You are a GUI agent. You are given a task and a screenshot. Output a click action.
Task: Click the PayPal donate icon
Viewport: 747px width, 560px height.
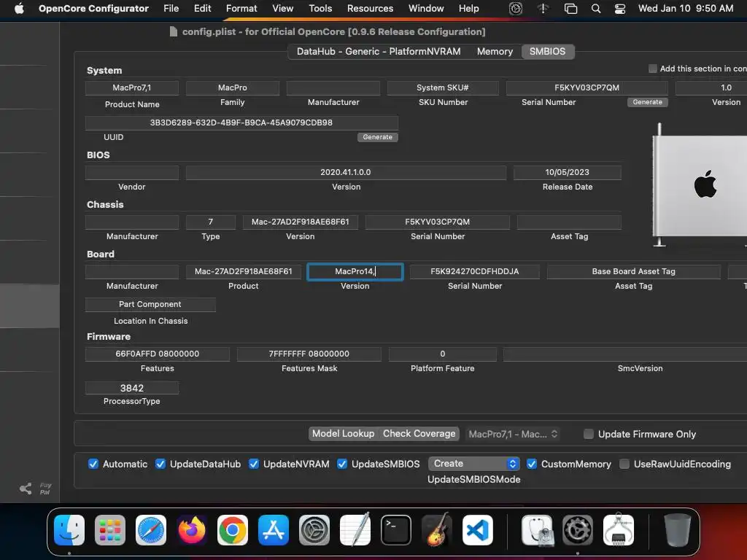click(x=45, y=489)
